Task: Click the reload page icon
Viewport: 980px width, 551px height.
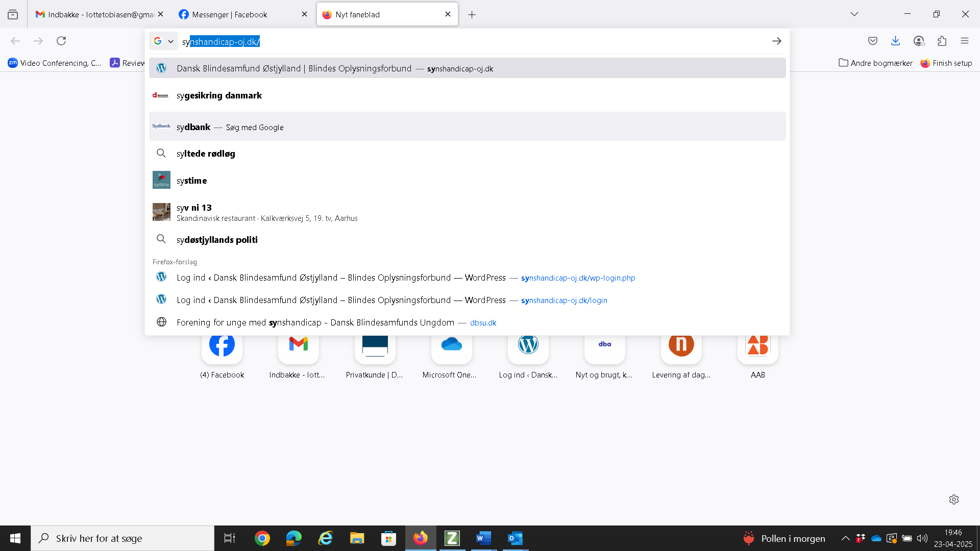Action: [61, 41]
